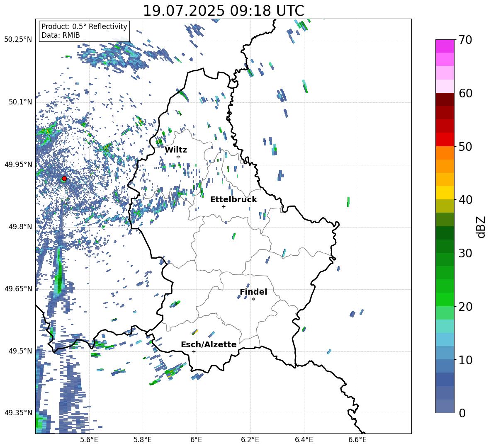Screen dimensions: 491x448
Task: Click the 50.25°N latitude label
Action: 18,39
